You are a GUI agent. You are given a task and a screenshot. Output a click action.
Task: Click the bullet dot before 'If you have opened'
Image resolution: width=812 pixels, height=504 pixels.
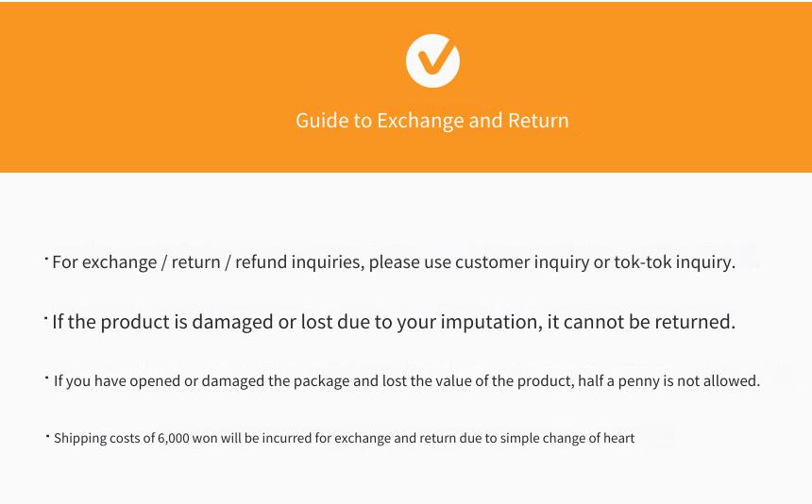click(x=47, y=378)
